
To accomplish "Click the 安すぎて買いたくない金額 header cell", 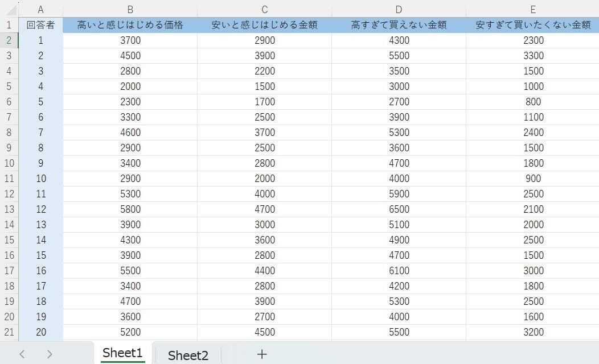I will [x=533, y=25].
